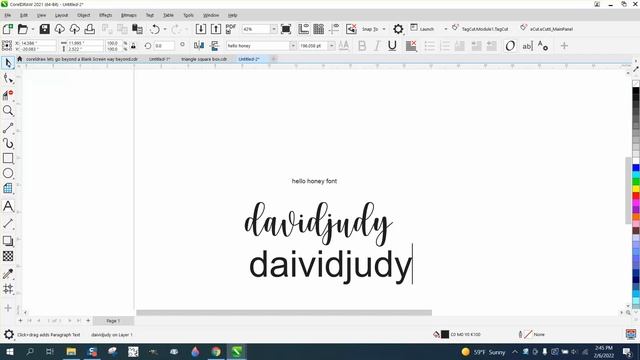The image size is (640, 360).
Task: Expand the Undo history arrow
Action: [x=165, y=29]
